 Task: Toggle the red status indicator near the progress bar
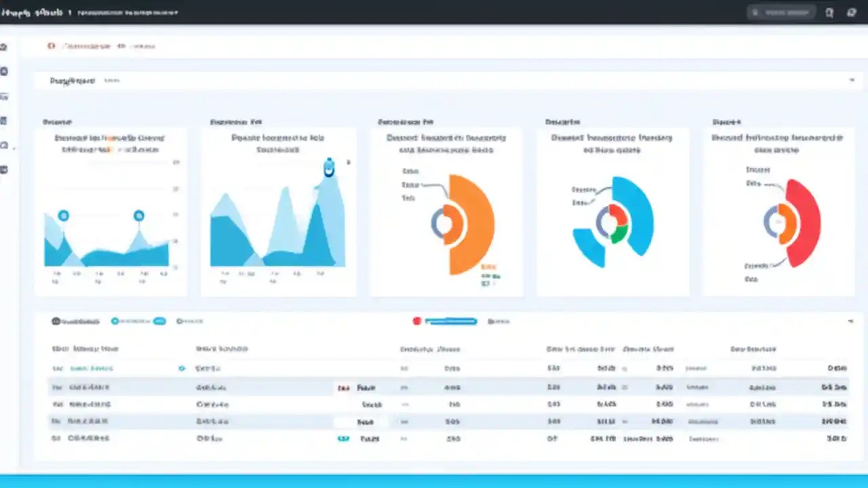pos(416,321)
